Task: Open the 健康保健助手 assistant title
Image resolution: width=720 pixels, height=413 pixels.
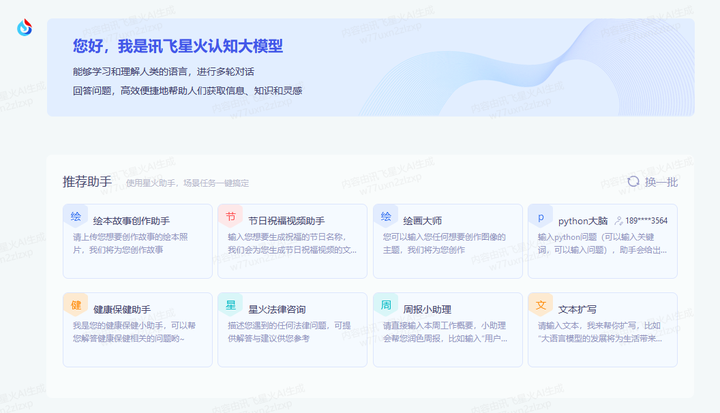Action: pyautogui.click(x=122, y=310)
